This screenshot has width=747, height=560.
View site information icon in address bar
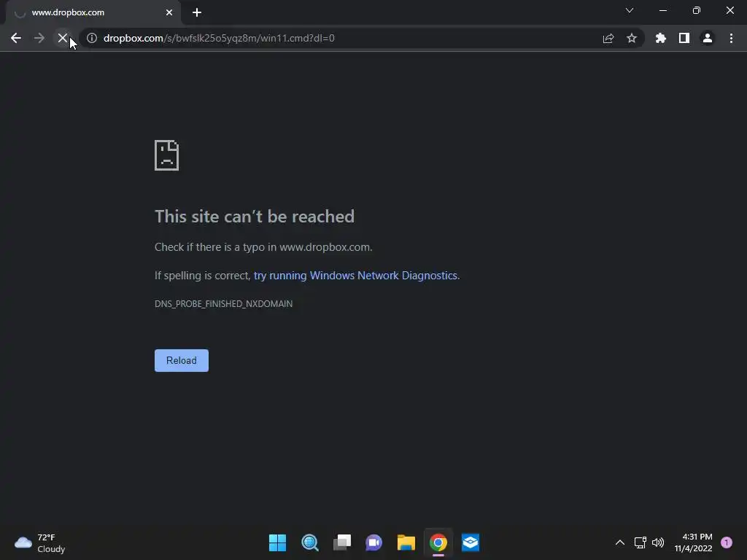[92, 38]
